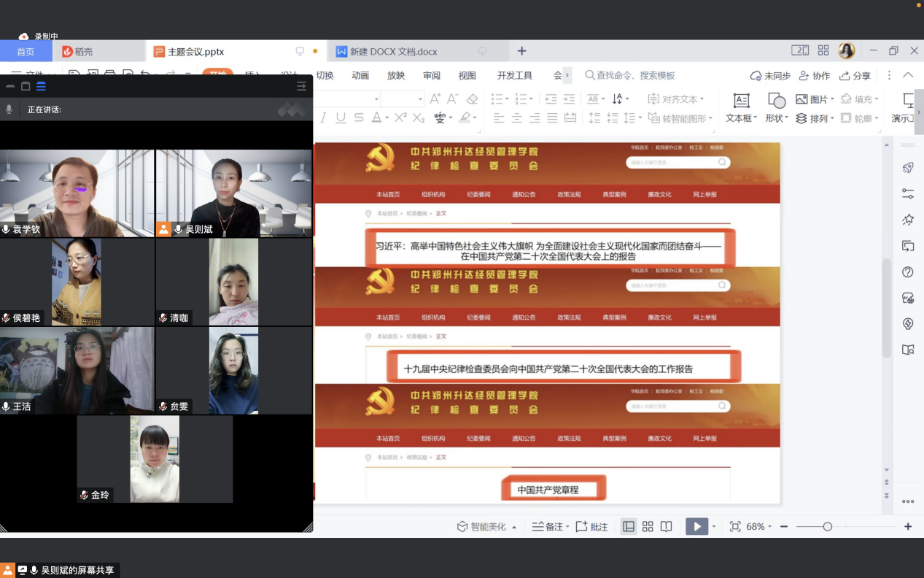Screen dimensions: 924x578
Task: Select the blue stacked layout button in meeting panel
Action: point(41,86)
